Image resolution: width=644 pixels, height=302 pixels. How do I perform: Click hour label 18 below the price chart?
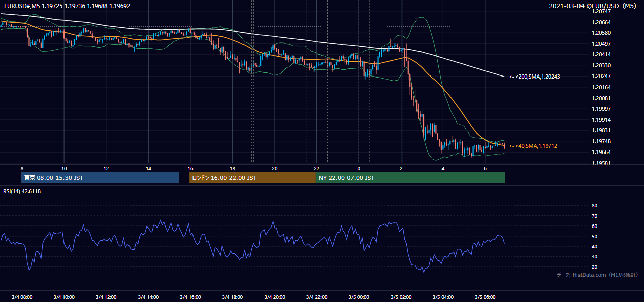pos(232,168)
